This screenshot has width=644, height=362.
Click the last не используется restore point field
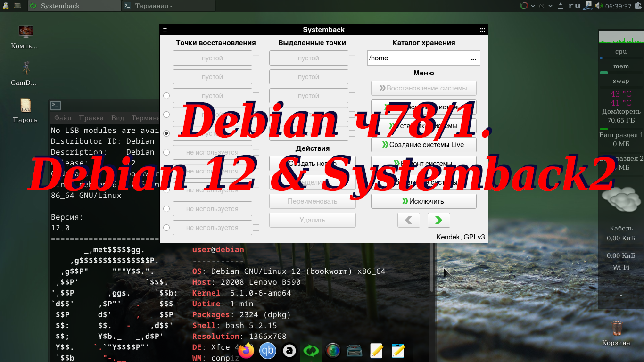tap(213, 228)
